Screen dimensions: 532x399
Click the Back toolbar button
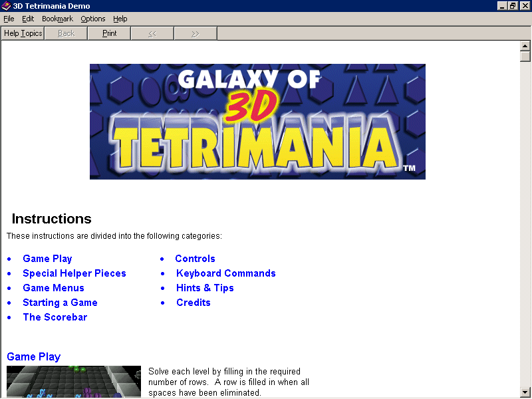(66, 33)
